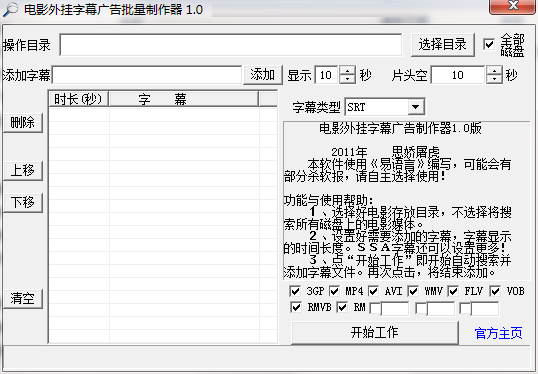The width and height of the screenshot is (538, 374).
Task: Uncheck the WMV format checkbox
Action: 413,291
